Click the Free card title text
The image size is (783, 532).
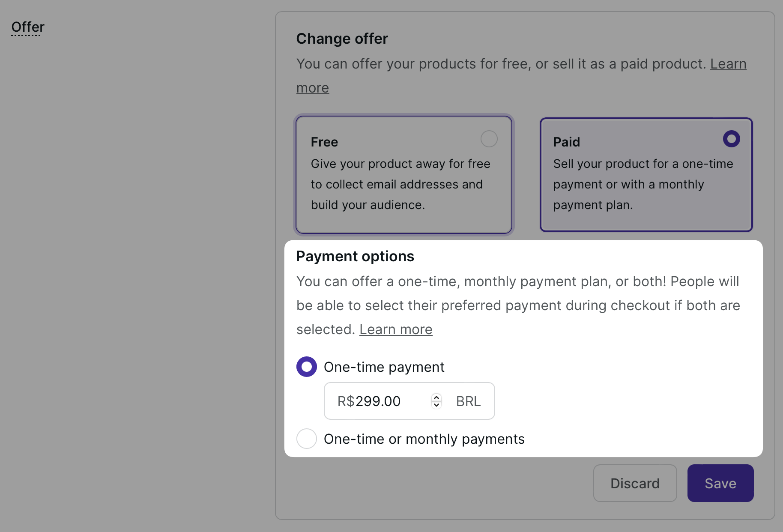324,142
